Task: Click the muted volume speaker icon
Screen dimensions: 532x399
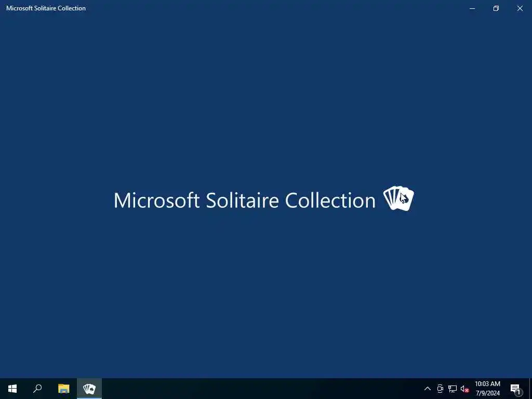Action: pyautogui.click(x=464, y=389)
